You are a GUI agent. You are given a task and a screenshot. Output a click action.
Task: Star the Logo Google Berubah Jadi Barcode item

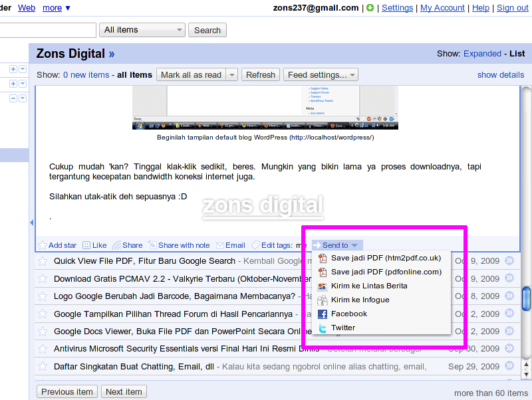click(x=43, y=296)
